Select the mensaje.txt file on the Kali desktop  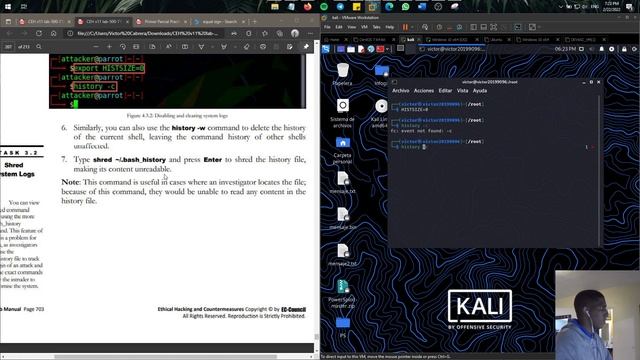point(342,182)
